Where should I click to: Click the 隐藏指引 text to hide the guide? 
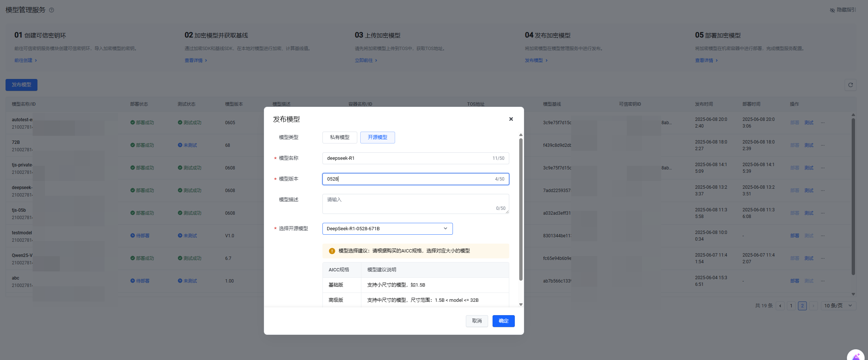coord(847,10)
